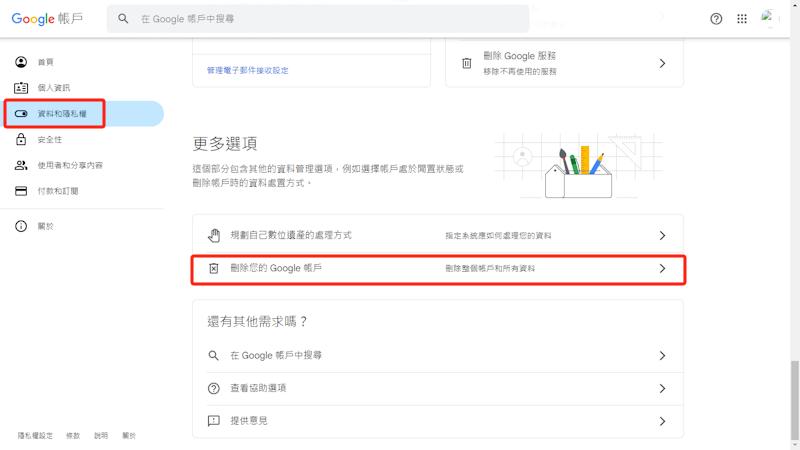Click the 使用者和分享內容 people icon
The image size is (800, 450).
pyautogui.click(x=21, y=165)
